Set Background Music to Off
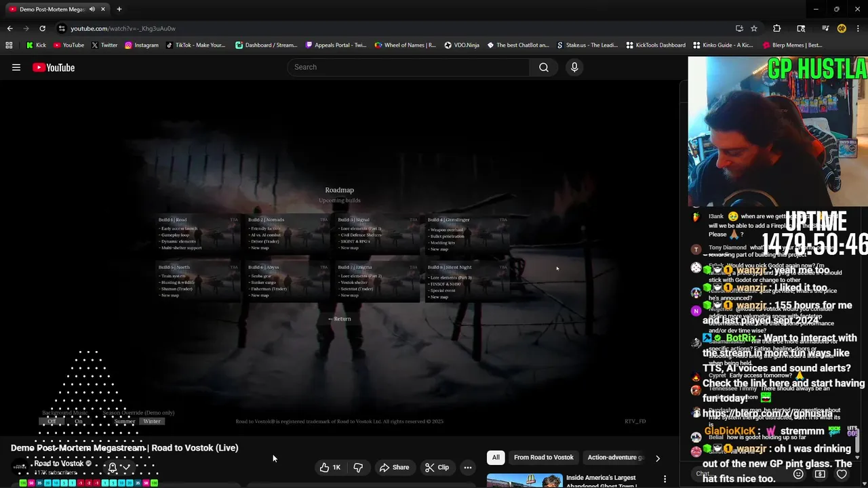Image resolution: width=868 pixels, height=488 pixels. [52, 421]
